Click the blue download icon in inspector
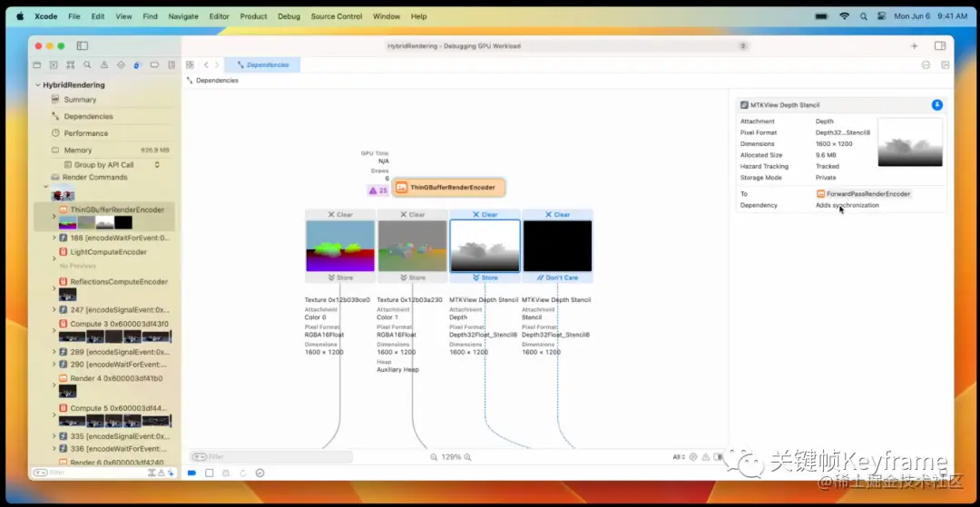Viewport: 980px width, 507px height. 936,105
